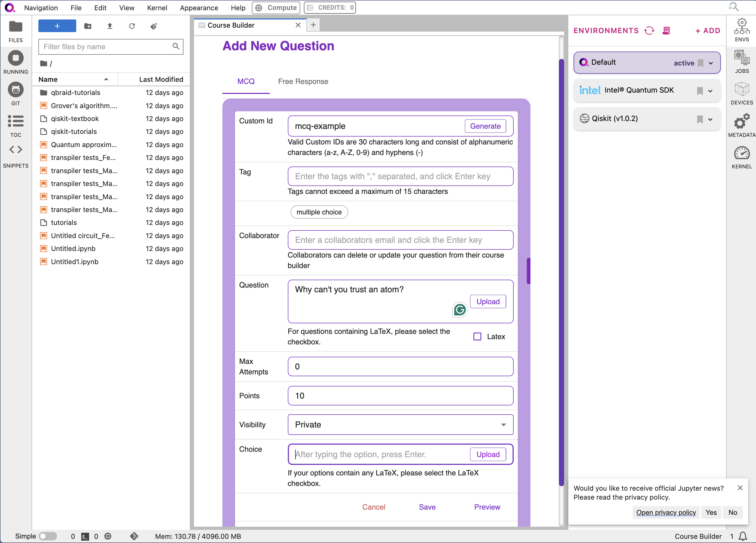Click the upload files icon
Viewport: 756px width, 543px height.
110,26
